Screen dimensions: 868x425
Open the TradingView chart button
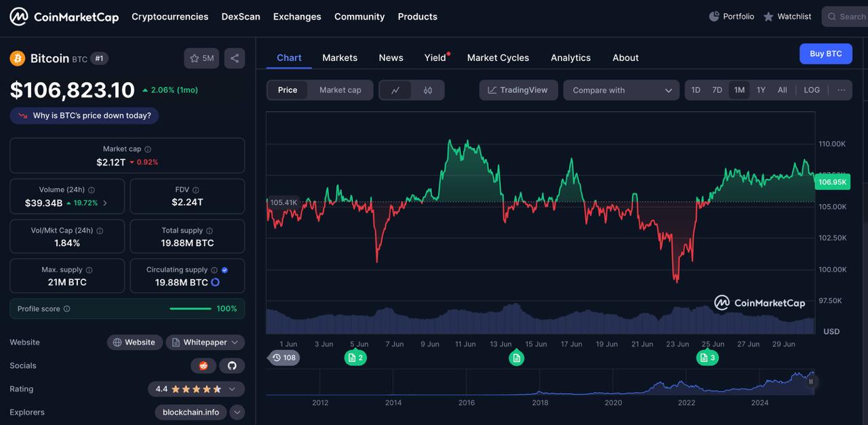click(x=518, y=90)
